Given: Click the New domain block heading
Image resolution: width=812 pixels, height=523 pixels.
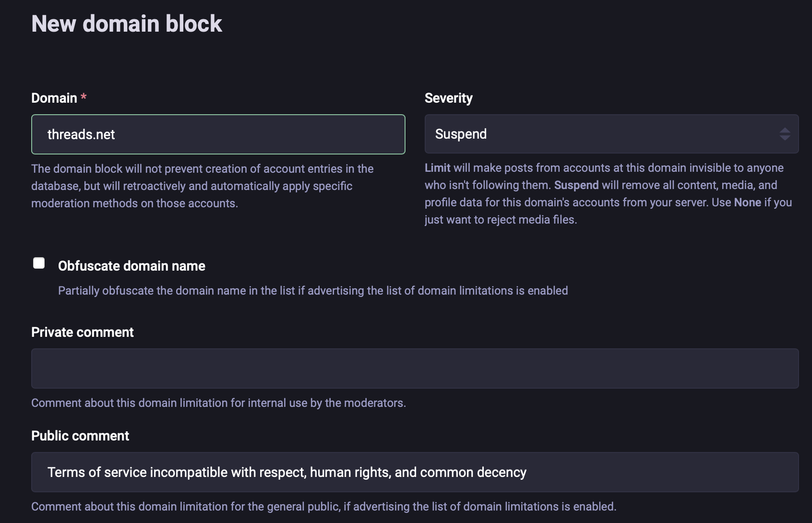Looking at the screenshot, I should tap(127, 24).
